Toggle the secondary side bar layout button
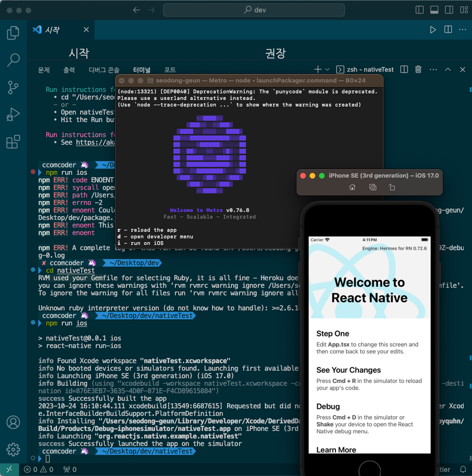472x476 pixels. (x=448, y=10)
